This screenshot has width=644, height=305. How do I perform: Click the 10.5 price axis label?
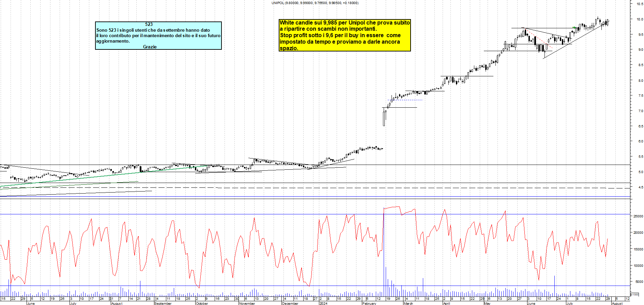(640, 4)
